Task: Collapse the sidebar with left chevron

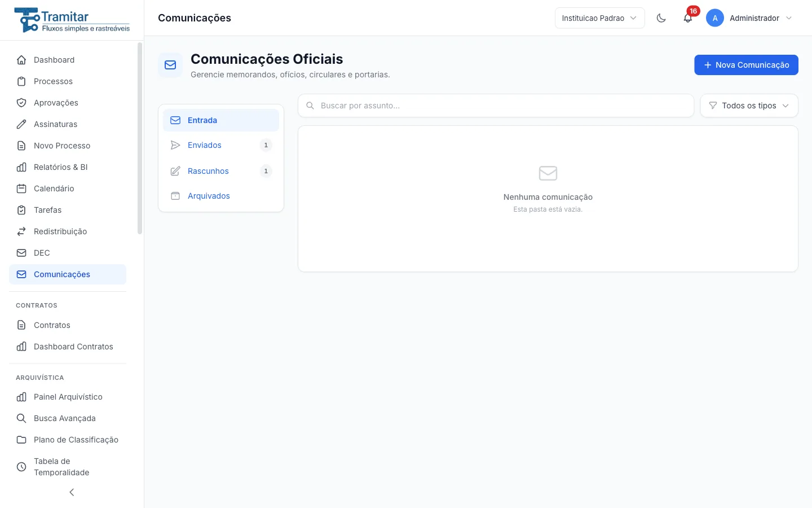Action: point(72,492)
